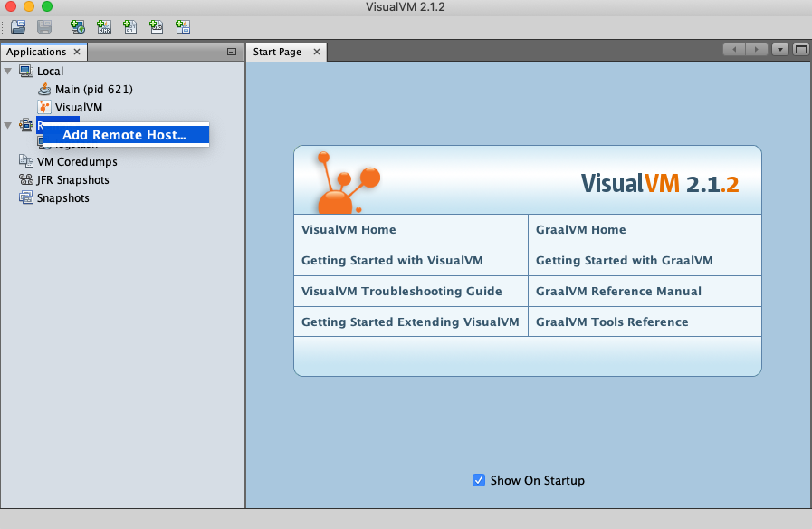Click Add JFR Snapshot toolbar icon

tap(156, 26)
